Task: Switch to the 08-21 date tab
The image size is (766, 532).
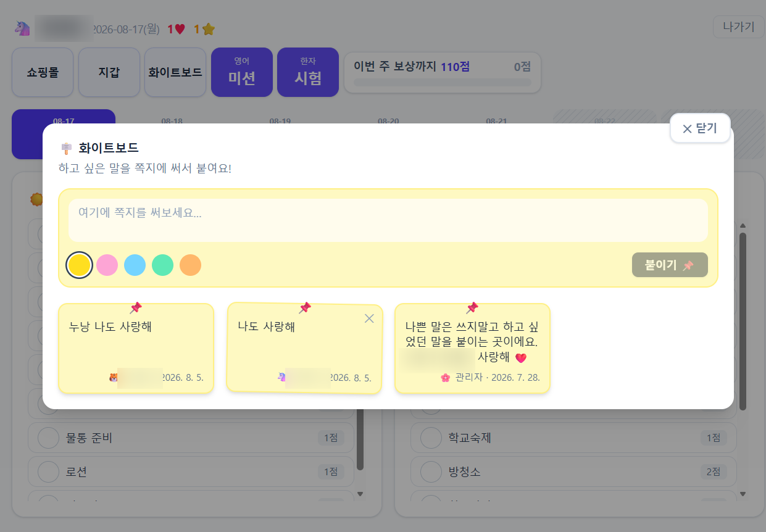Action: click(496, 122)
